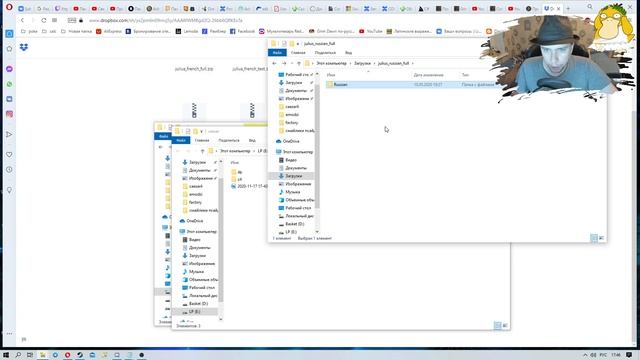The width and height of the screenshot is (640, 360).
Task: Click Загрузки breadcrumb in julius_russian_full address bar
Action: [x=362, y=63]
